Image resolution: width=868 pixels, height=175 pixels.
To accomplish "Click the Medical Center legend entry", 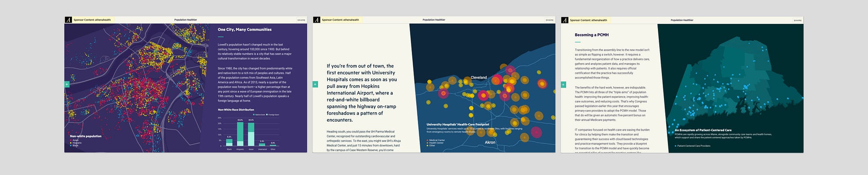I will click(x=436, y=140).
